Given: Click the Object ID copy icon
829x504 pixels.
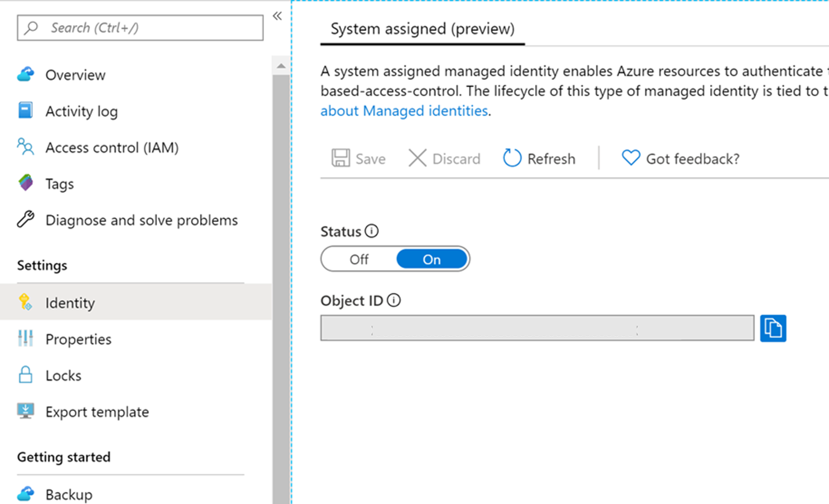Looking at the screenshot, I should (x=773, y=328).
